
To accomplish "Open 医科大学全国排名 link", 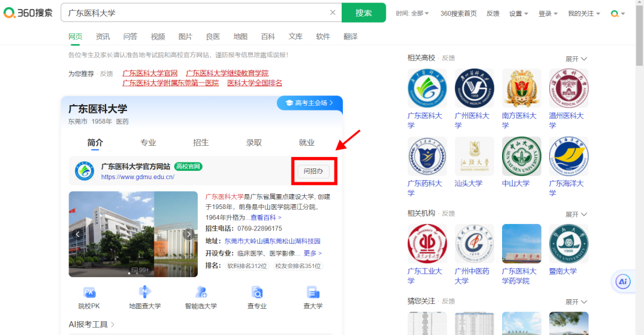I will point(255,83).
